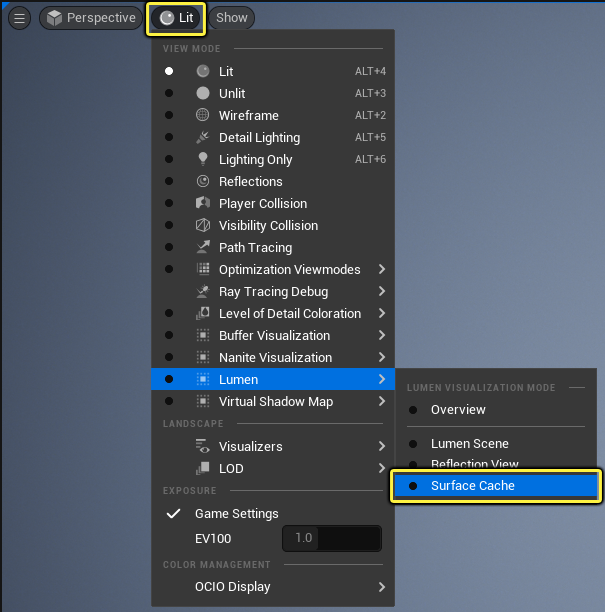
Task: Select the Wireframe view mode icon
Action: (x=203, y=116)
